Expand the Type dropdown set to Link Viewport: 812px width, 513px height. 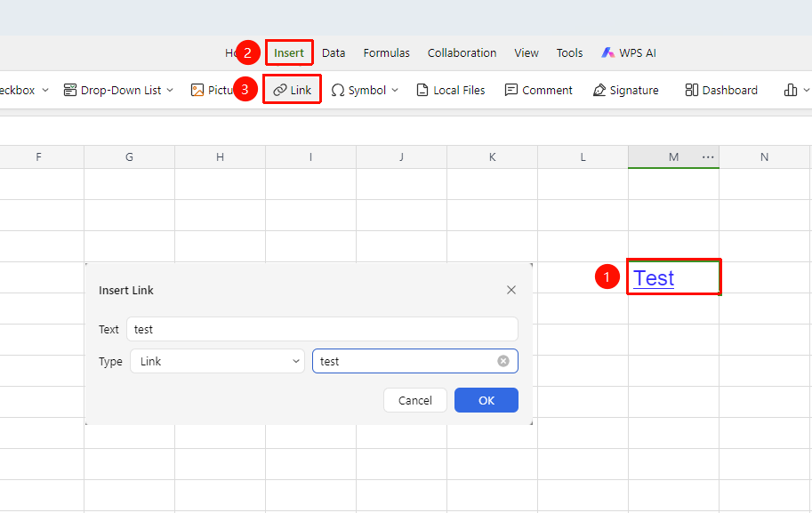coord(218,361)
